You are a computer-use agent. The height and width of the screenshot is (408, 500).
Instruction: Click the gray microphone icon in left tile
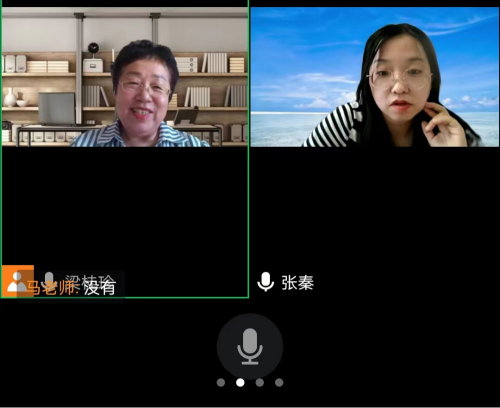[x=49, y=279]
